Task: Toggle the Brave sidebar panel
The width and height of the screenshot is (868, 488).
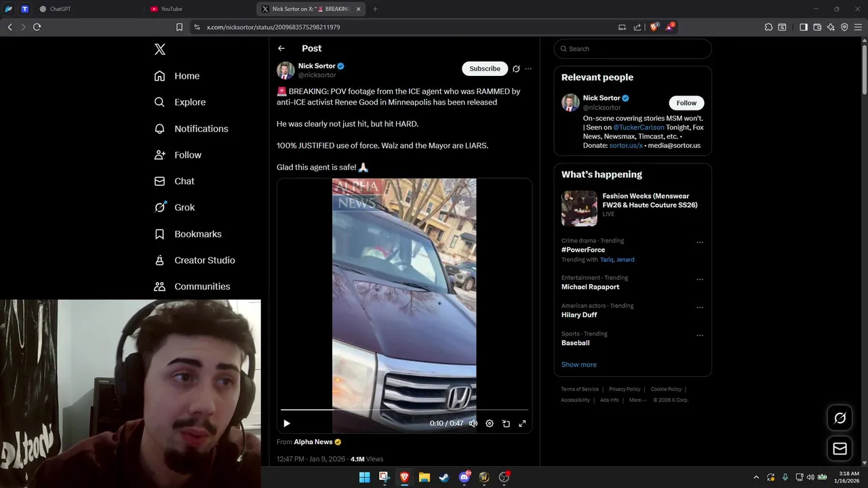Action: click(x=804, y=27)
